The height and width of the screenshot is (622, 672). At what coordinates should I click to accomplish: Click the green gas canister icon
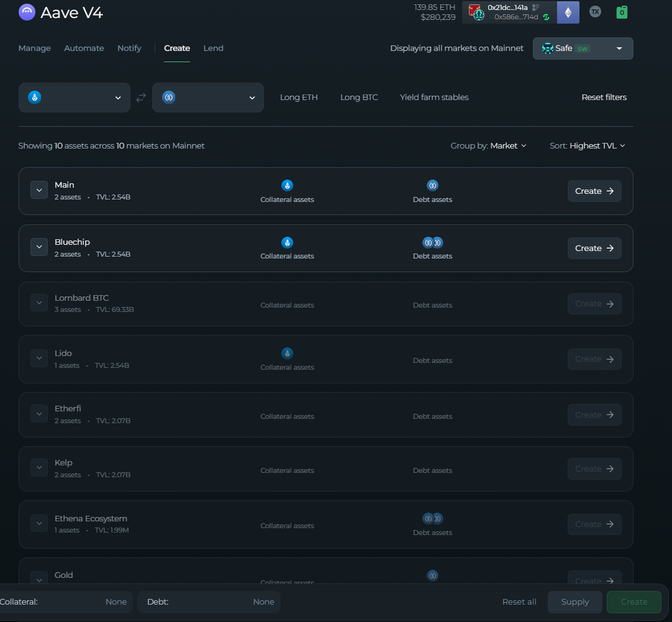[622, 12]
